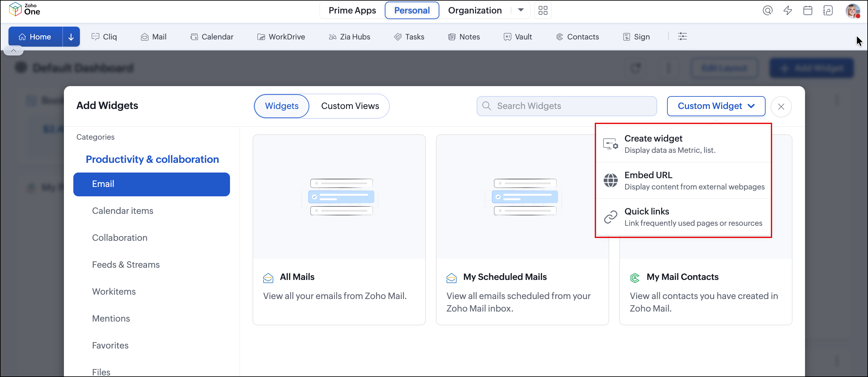The width and height of the screenshot is (868, 377).
Task: Click the Search Widgets field
Action: pos(567,106)
